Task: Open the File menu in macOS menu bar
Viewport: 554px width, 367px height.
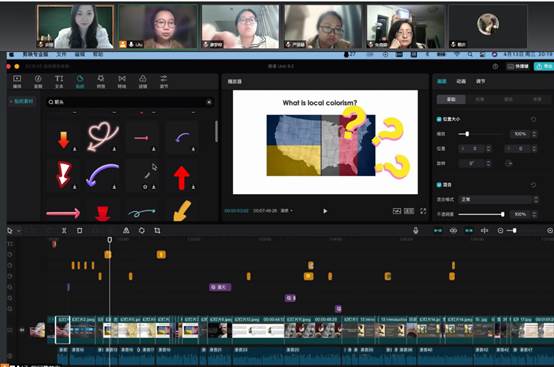Action: 61,54
